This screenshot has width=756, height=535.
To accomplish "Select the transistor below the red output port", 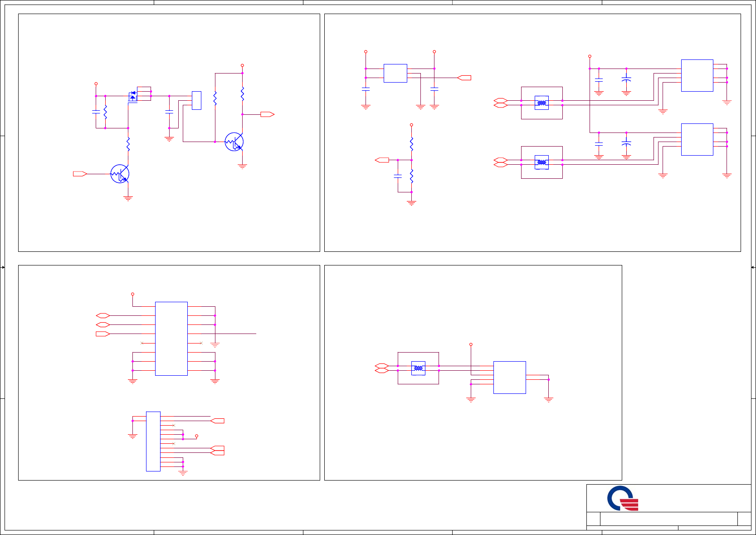I will click(234, 142).
